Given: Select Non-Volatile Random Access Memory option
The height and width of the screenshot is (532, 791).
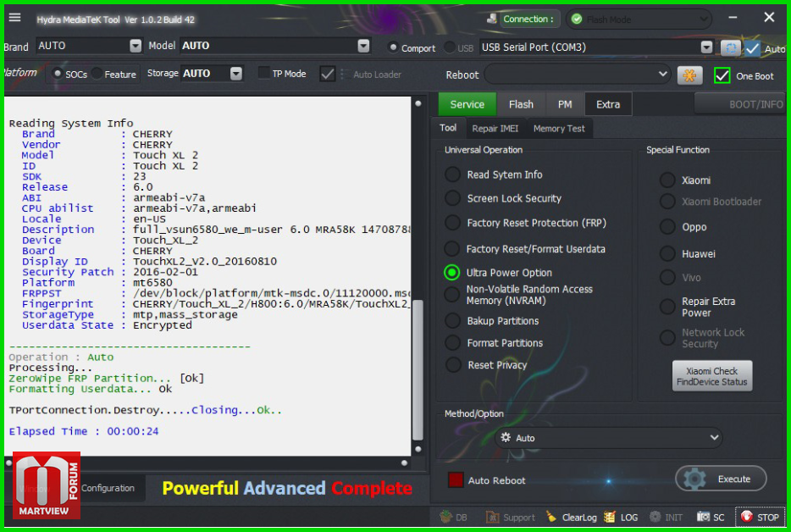Looking at the screenshot, I should click(x=452, y=294).
